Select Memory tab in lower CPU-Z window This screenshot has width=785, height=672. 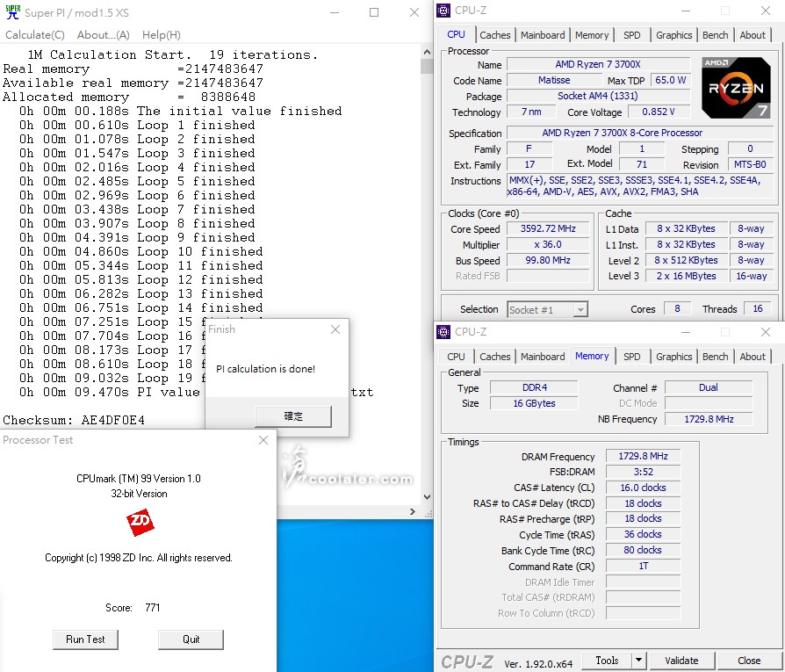(x=592, y=356)
